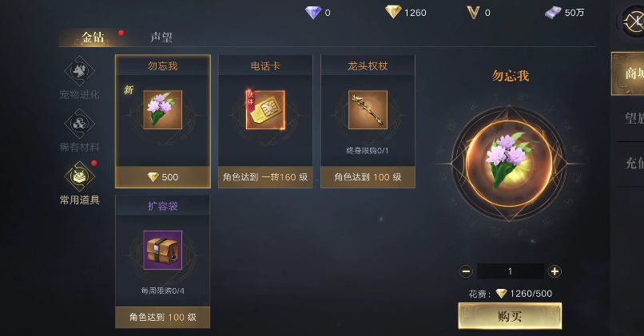Screen dimensions: 644x336
Task: Click the 电话卡 SIM card item icon
Action: pyautogui.click(x=265, y=110)
